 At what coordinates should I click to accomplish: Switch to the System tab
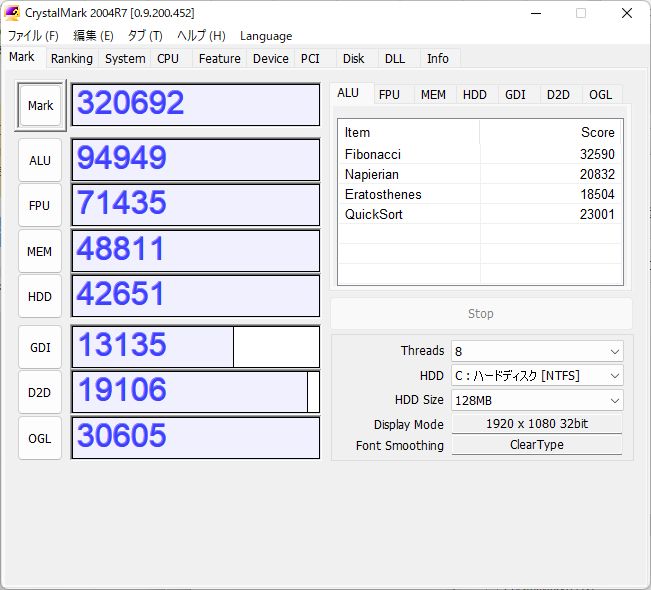[125, 59]
